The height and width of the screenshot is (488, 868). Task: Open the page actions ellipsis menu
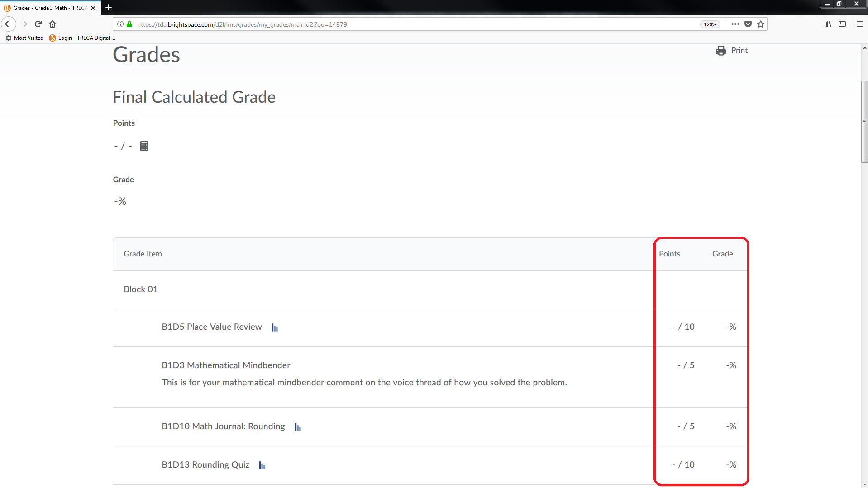click(735, 24)
